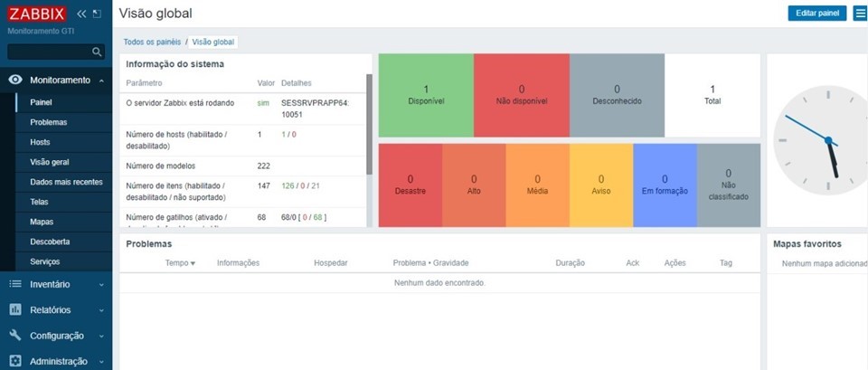Click the Zabbix logo
This screenshot has height=370, width=868.
tap(38, 14)
